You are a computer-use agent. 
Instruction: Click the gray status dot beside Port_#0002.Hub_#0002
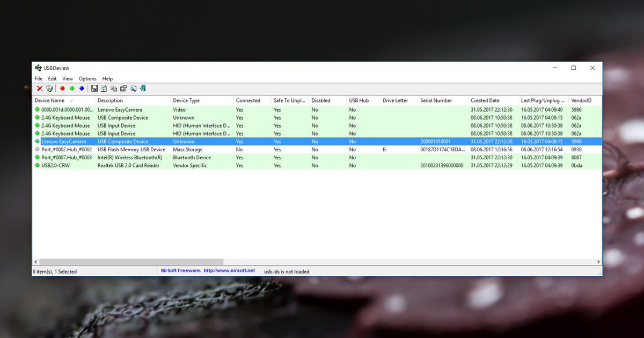click(36, 149)
